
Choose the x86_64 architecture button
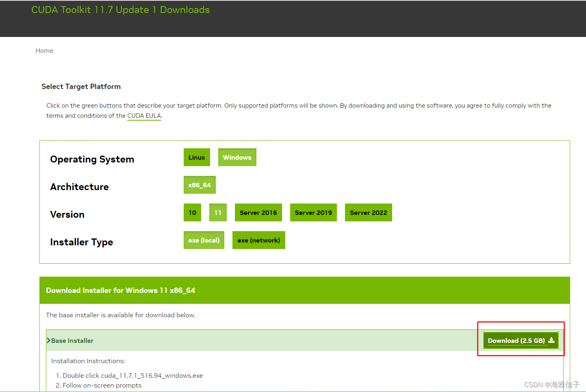pyautogui.click(x=200, y=185)
